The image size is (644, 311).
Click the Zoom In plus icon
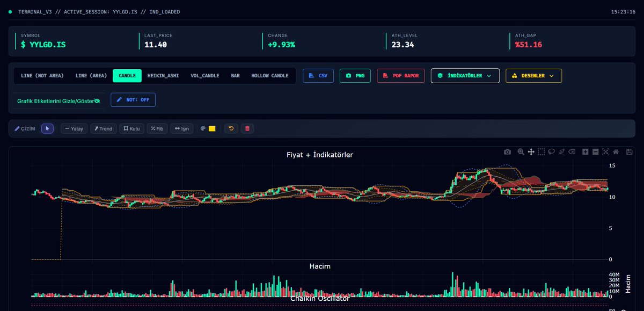pos(586,152)
